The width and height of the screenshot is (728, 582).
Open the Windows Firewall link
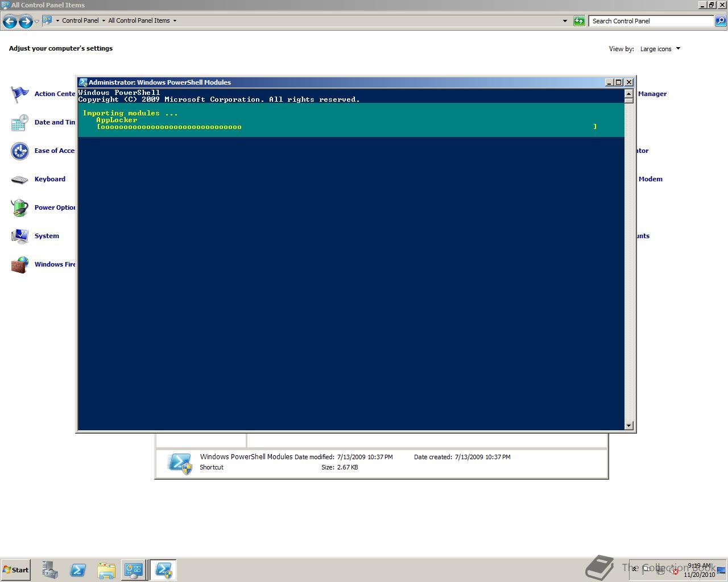(55, 264)
